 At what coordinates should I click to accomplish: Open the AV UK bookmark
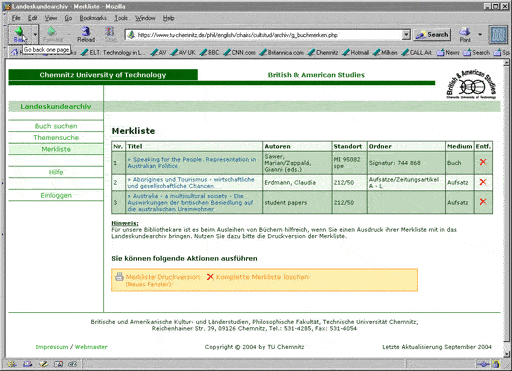click(x=183, y=52)
